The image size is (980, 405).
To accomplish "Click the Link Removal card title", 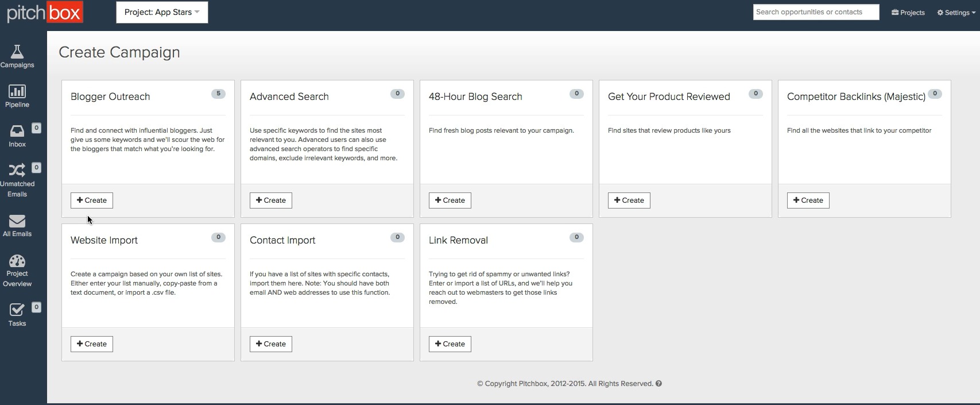I will [458, 240].
